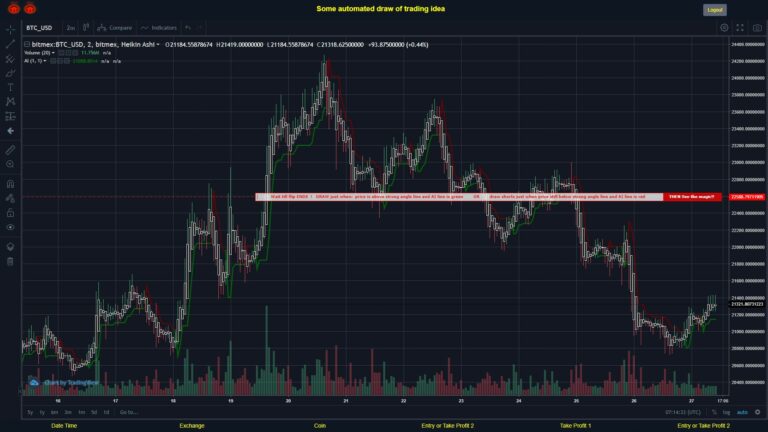Click the Exchange column header

[192, 426]
